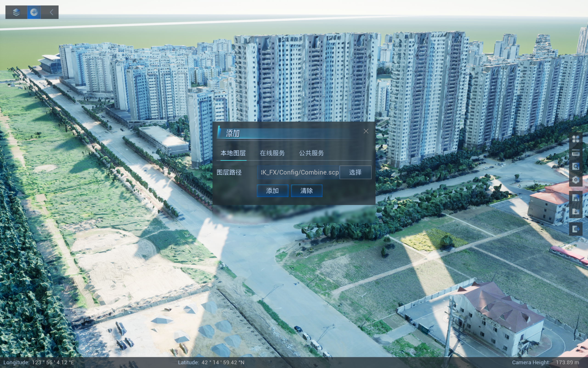The height and width of the screenshot is (368, 588).
Task: Click the 添加 button below the path
Action: click(x=272, y=191)
